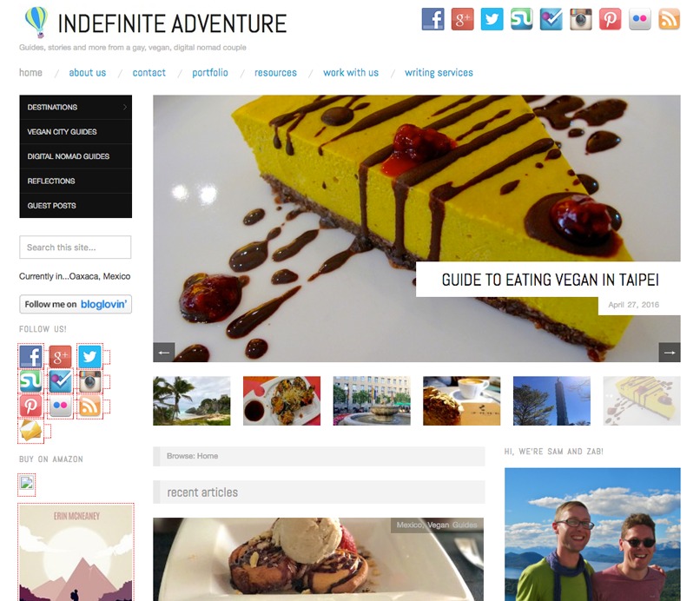Screen dimensions: 700x601
Task: Open the writing services menu item
Action: click(439, 72)
